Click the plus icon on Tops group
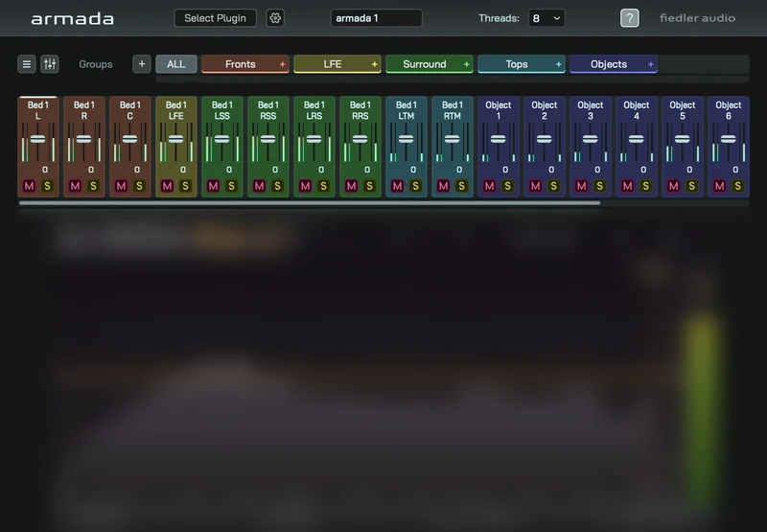Screen dimensions: 767x532 558,64
